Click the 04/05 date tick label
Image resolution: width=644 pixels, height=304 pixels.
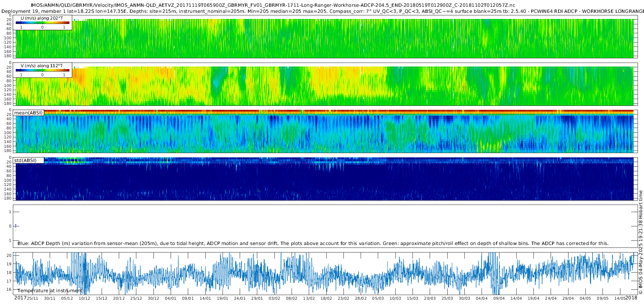(x=585, y=298)
